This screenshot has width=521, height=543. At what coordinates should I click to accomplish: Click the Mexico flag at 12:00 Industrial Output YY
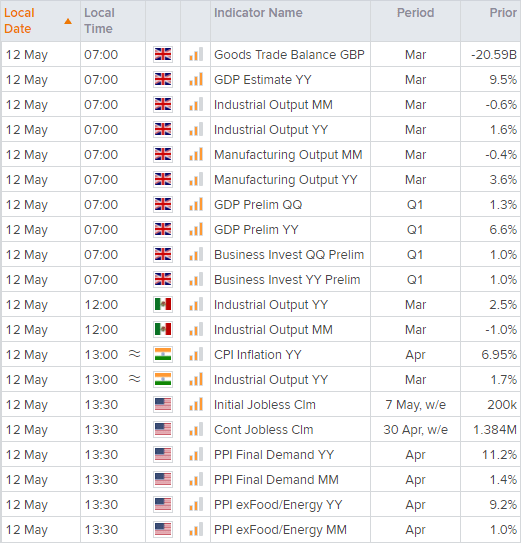pos(163,304)
